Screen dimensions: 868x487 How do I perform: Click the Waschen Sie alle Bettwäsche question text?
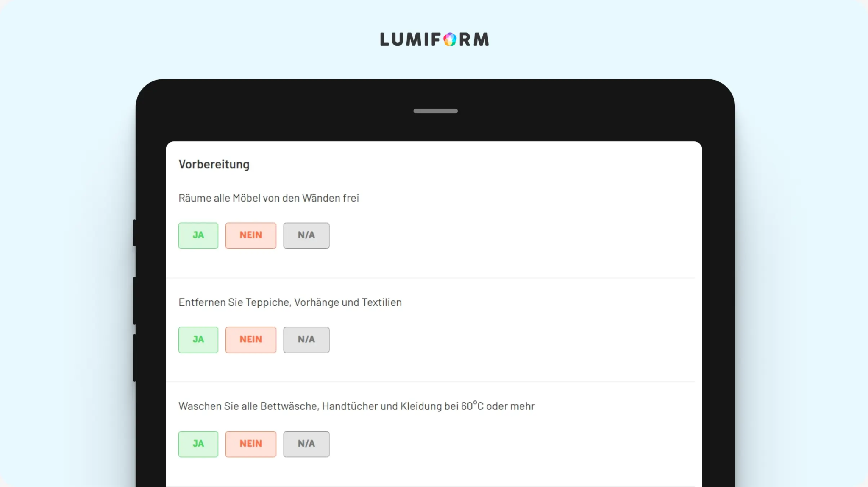(x=356, y=406)
